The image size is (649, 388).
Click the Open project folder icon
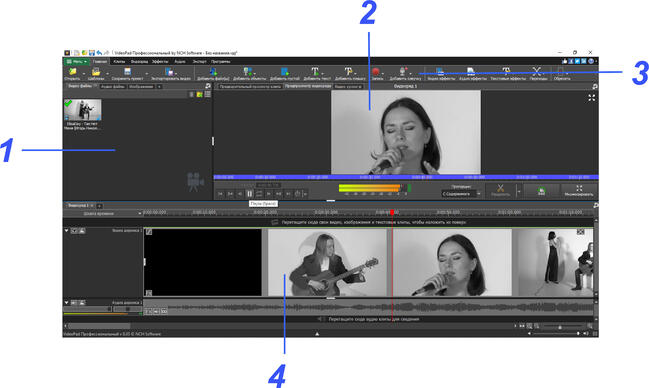click(72, 72)
